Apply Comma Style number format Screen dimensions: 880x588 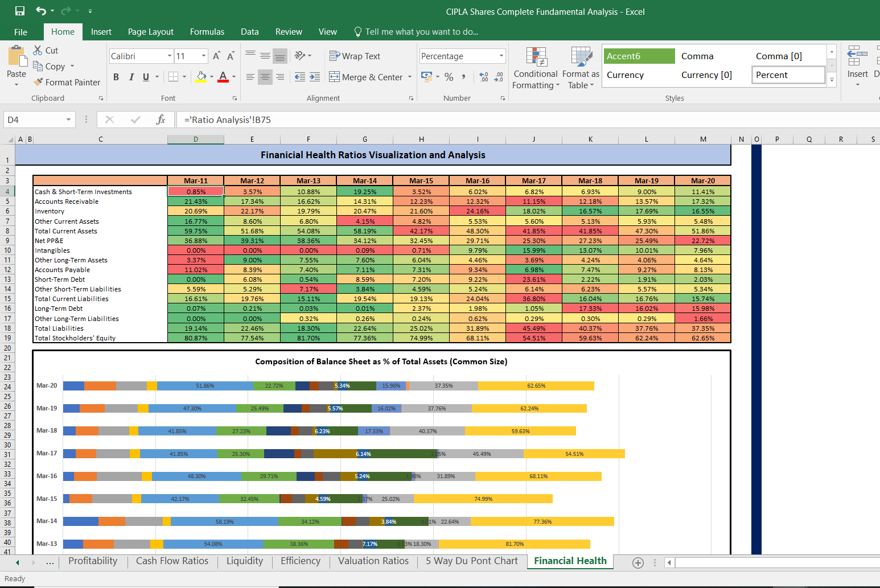(464, 77)
